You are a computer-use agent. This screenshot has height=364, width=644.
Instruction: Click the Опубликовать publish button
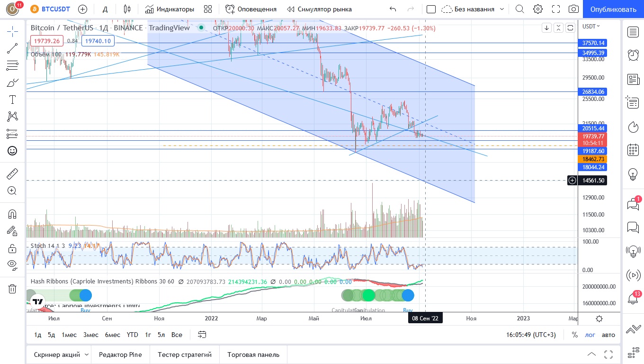point(613,9)
